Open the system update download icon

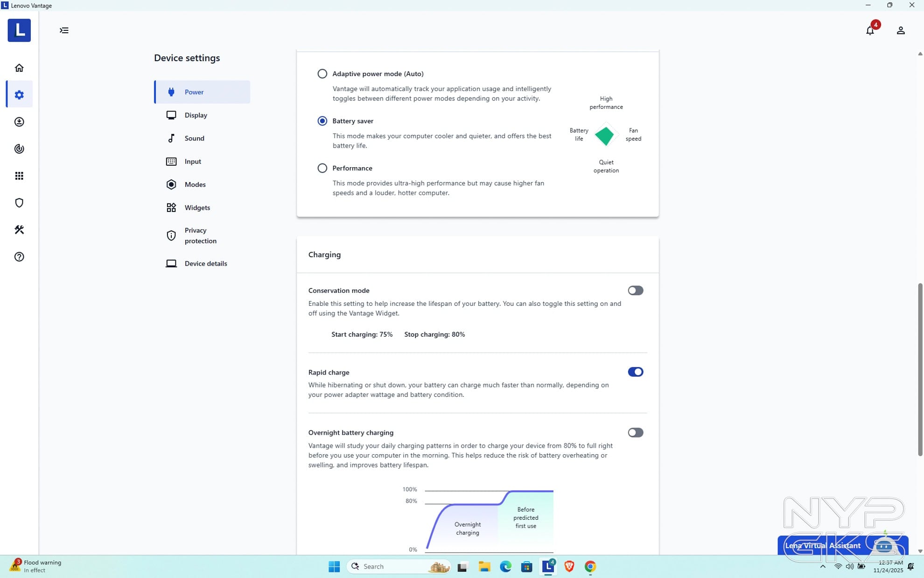(x=19, y=122)
